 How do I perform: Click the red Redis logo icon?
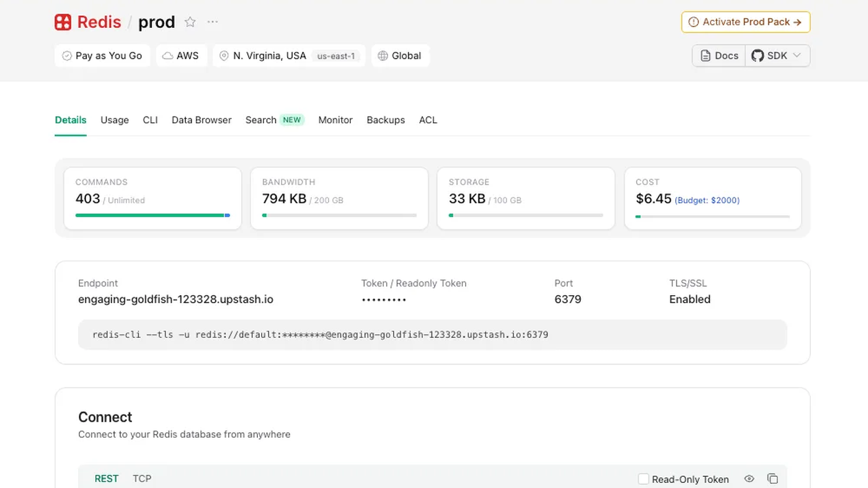tap(63, 22)
